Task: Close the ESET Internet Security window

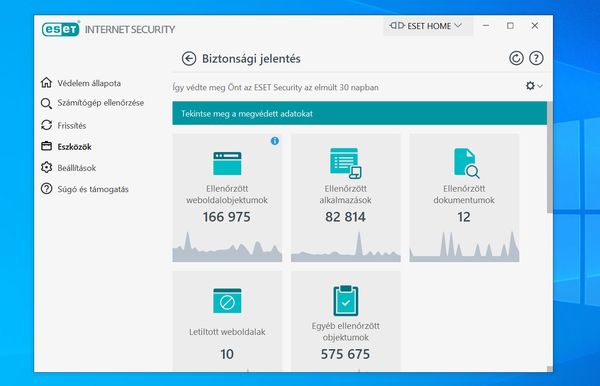Action: pos(535,26)
